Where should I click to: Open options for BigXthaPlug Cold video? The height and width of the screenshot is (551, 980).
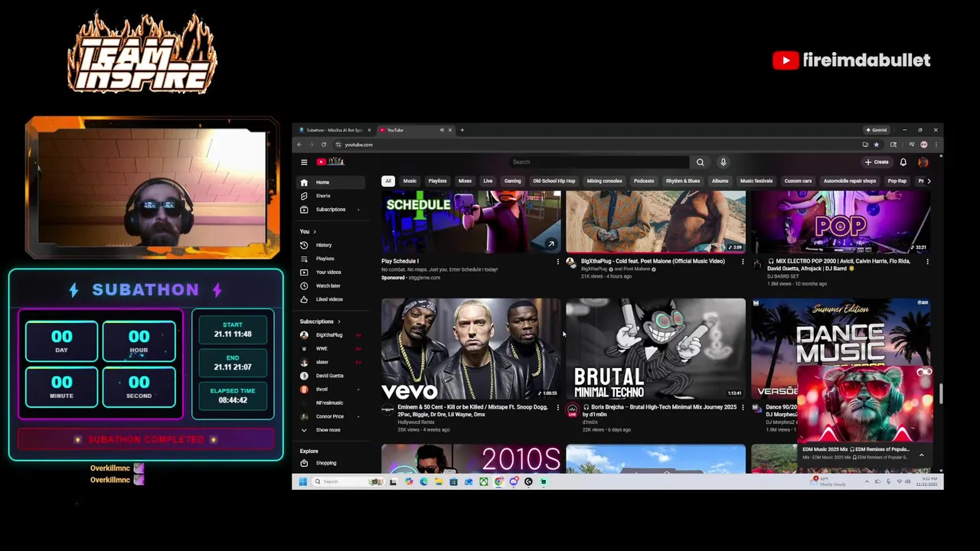[743, 262]
